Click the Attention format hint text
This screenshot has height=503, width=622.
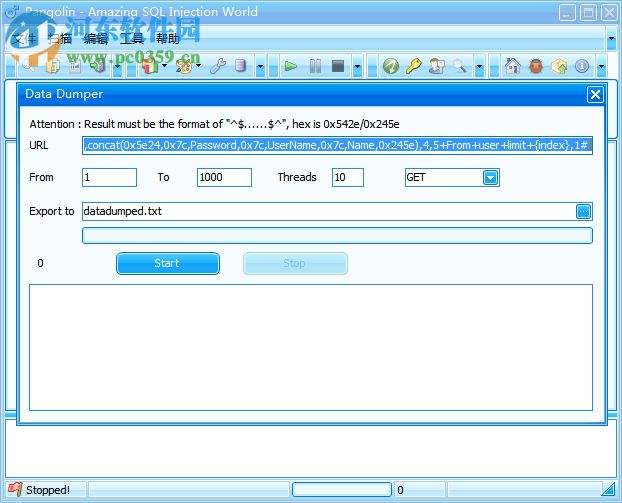coord(214,124)
